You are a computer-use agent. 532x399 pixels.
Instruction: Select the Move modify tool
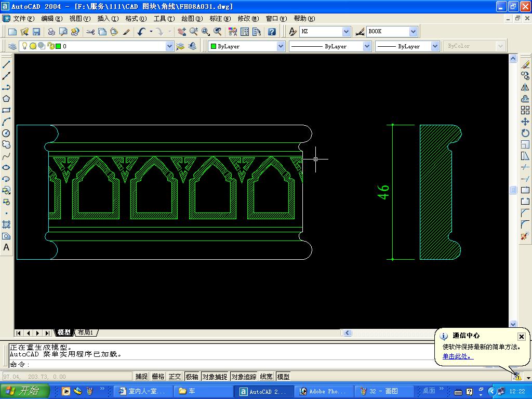pyautogui.click(x=525, y=122)
